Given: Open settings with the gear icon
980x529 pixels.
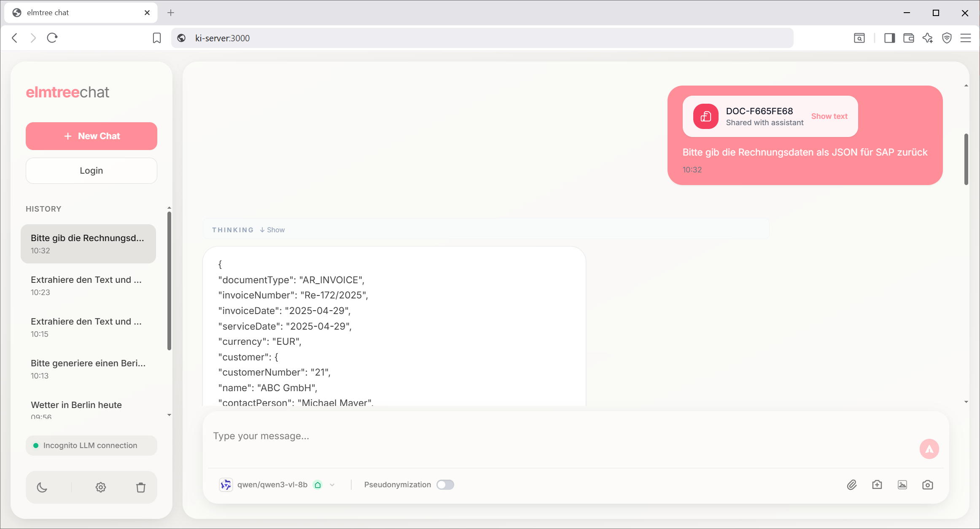Looking at the screenshot, I should tap(100, 487).
